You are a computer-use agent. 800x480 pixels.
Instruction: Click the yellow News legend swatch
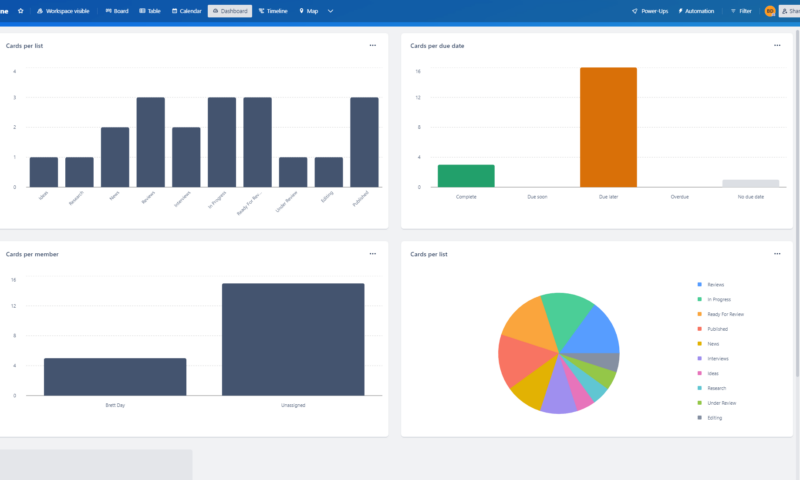[x=699, y=343]
